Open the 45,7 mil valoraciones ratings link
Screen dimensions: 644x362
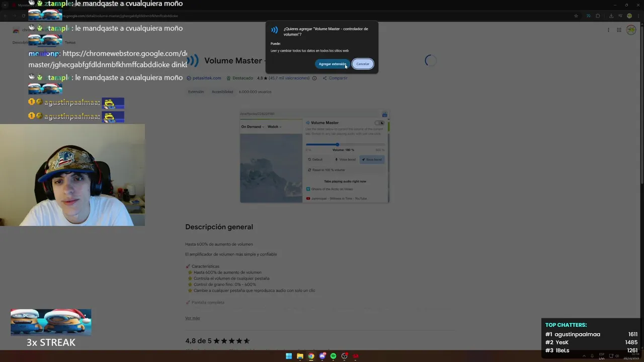click(x=289, y=78)
